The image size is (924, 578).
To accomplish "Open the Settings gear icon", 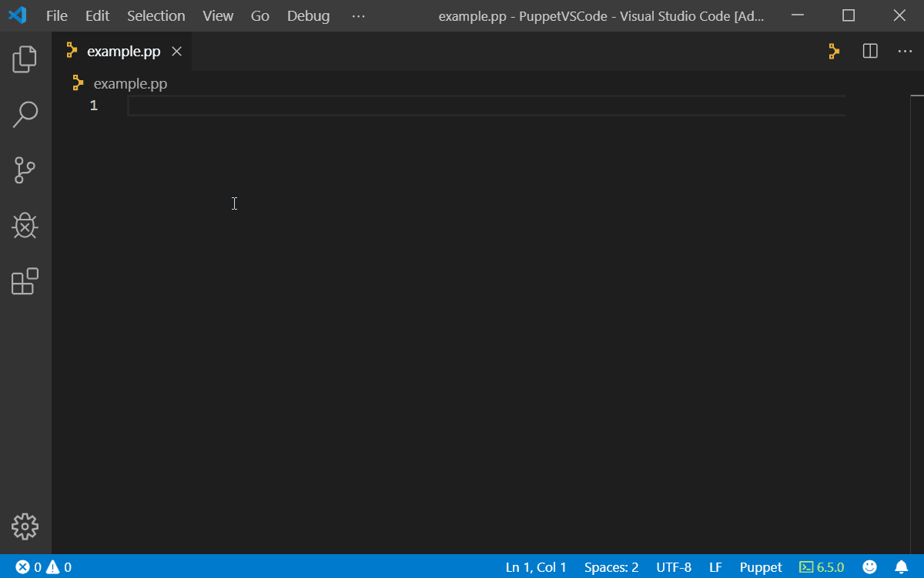I will (25, 526).
